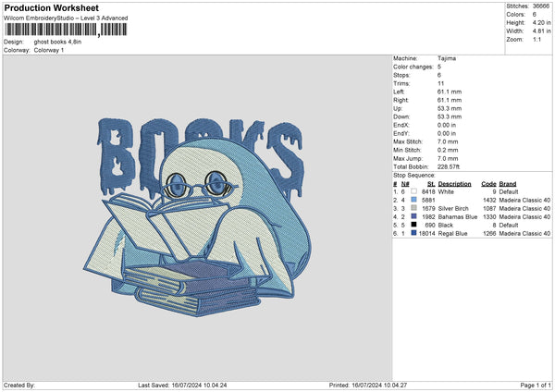Screen dimensions: 555x392
Task: Click the 'EndX:' label
Action: [x=401, y=125]
